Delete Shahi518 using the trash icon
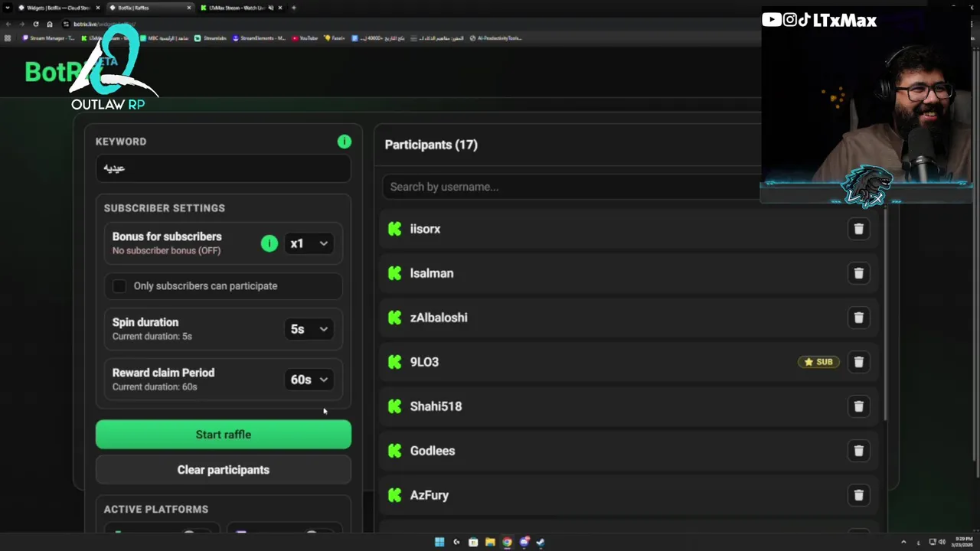 [x=858, y=406]
